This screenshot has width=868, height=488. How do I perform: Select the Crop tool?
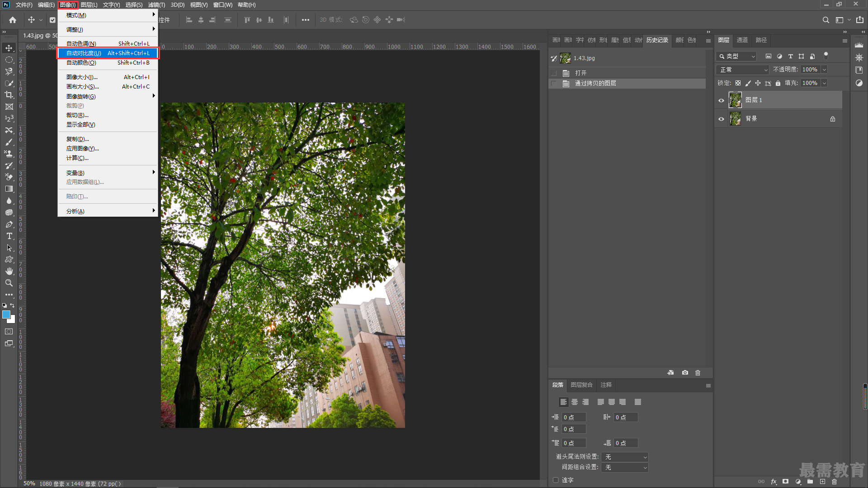coord(9,95)
